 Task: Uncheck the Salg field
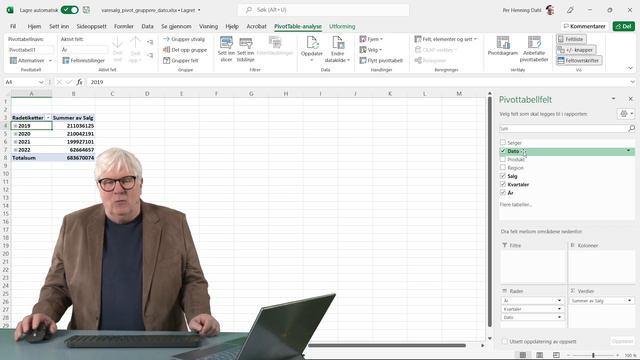(503, 176)
